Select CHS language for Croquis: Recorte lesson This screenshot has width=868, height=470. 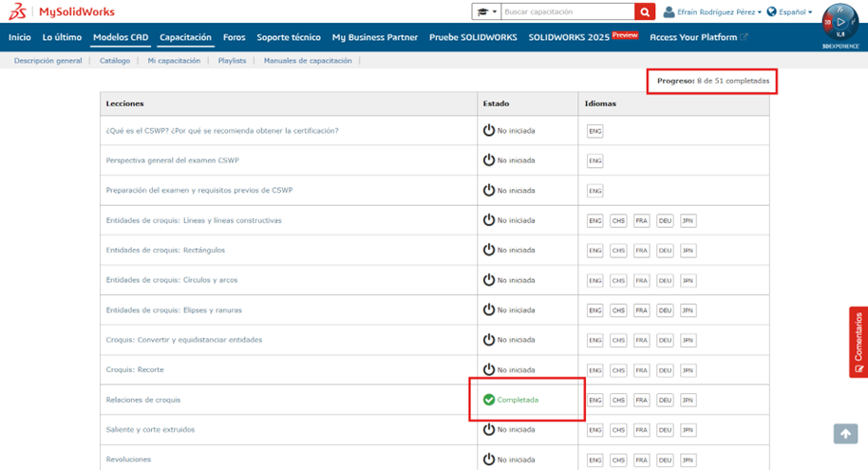[618, 370]
